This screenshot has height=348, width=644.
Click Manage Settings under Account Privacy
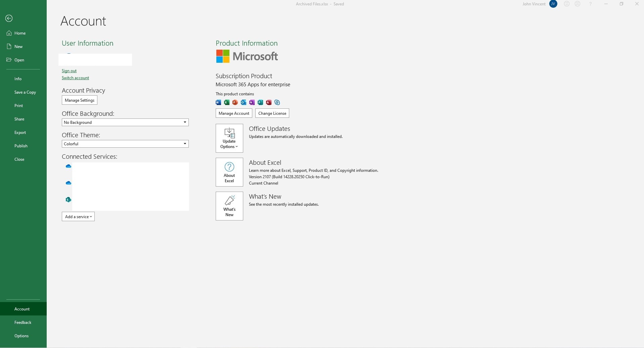coord(80,100)
